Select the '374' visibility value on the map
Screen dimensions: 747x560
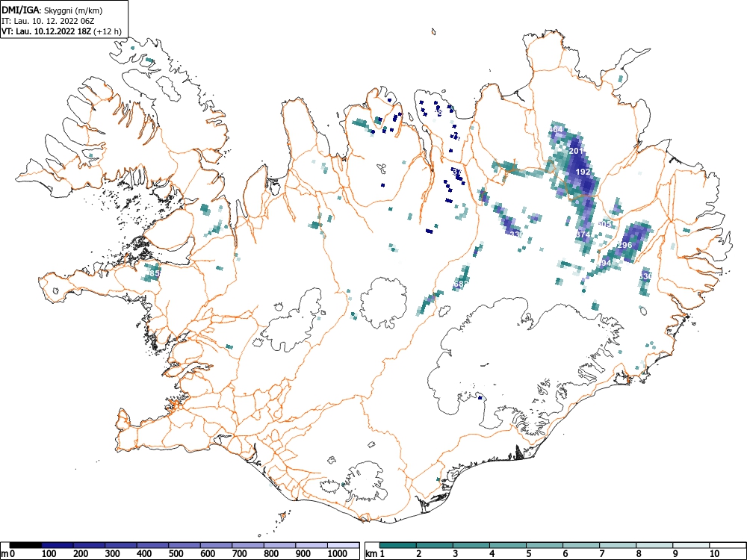pos(583,234)
